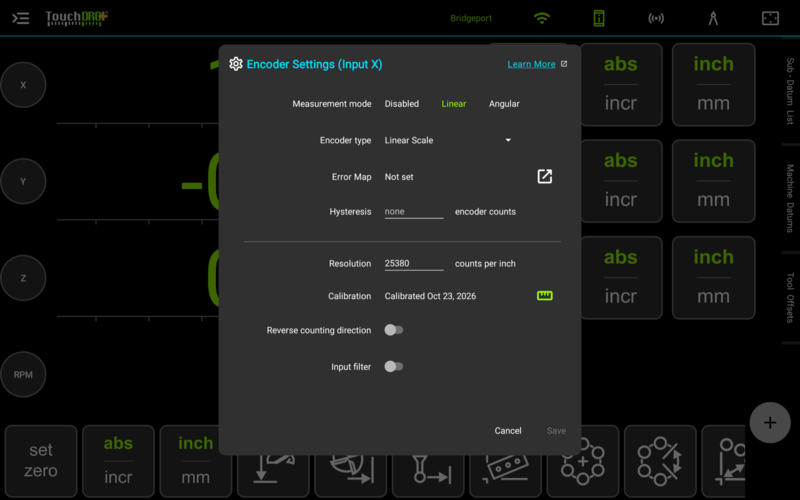Image resolution: width=800 pixels, height=500 pixels.
Task: Select the bolt hole circle icon
Action: pos(583,462)
